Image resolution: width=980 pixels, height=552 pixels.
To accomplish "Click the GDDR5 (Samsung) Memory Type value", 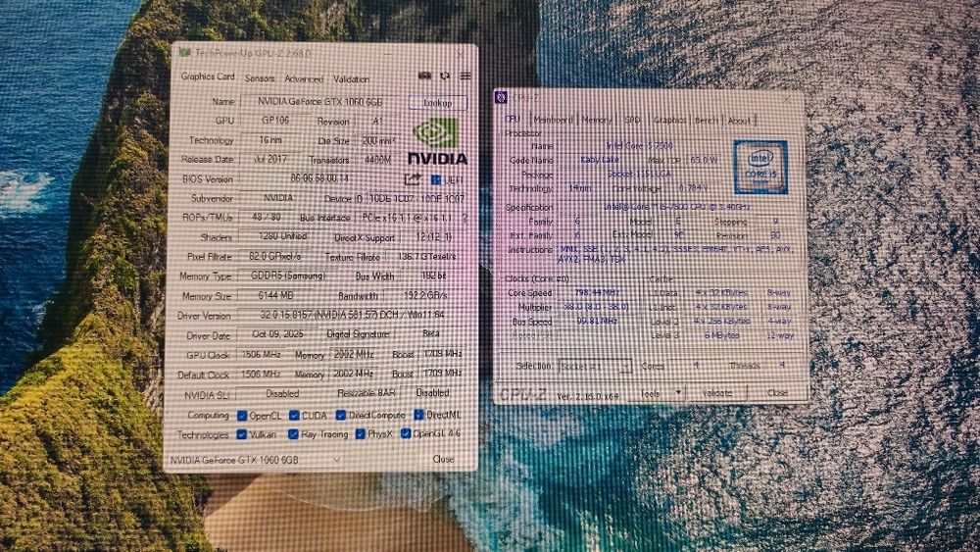I will coord(287,276).
